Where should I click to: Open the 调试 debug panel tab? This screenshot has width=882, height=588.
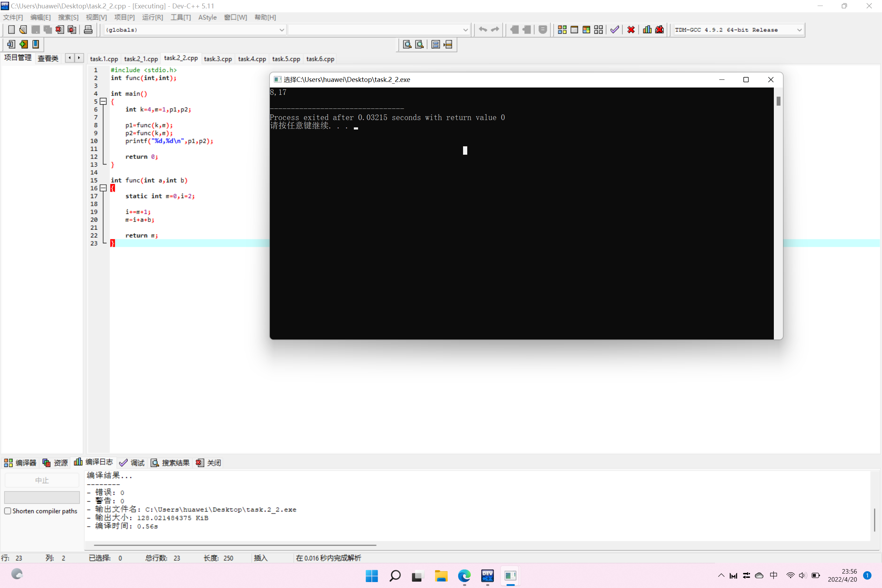click(x=132, y=463)
